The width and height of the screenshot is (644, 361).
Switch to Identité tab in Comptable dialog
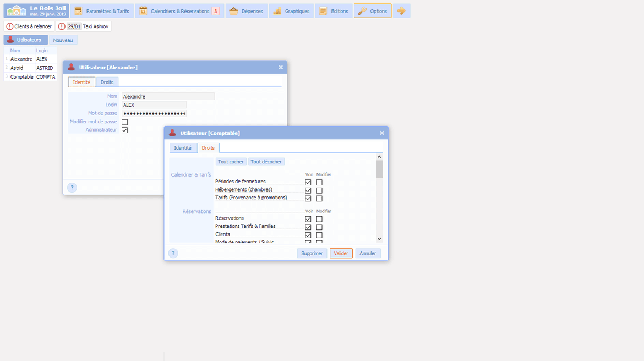[183, 148]
